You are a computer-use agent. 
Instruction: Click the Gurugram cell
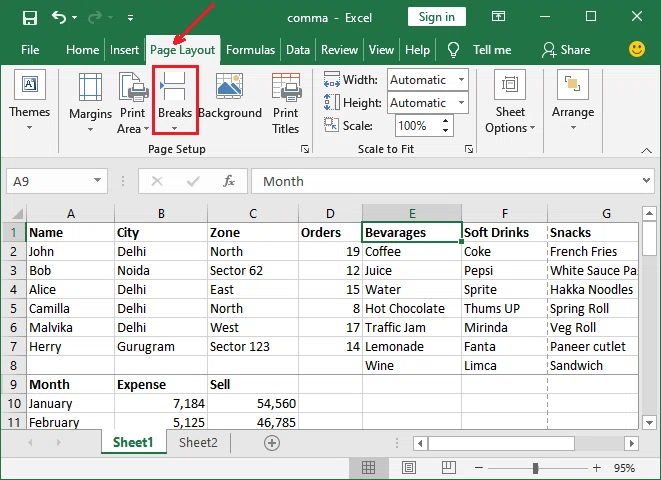[161, 346]
